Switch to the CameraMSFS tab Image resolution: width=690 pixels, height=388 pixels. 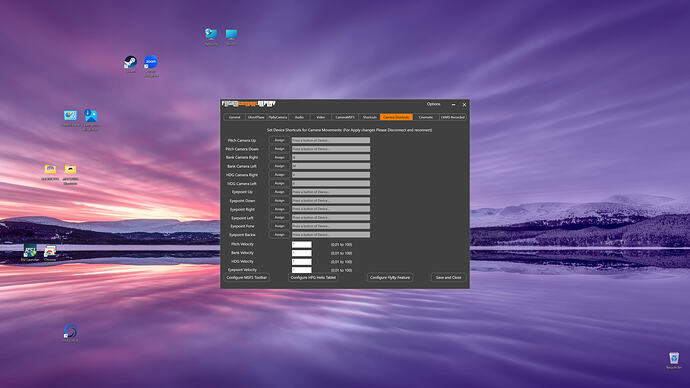(345, 117)
